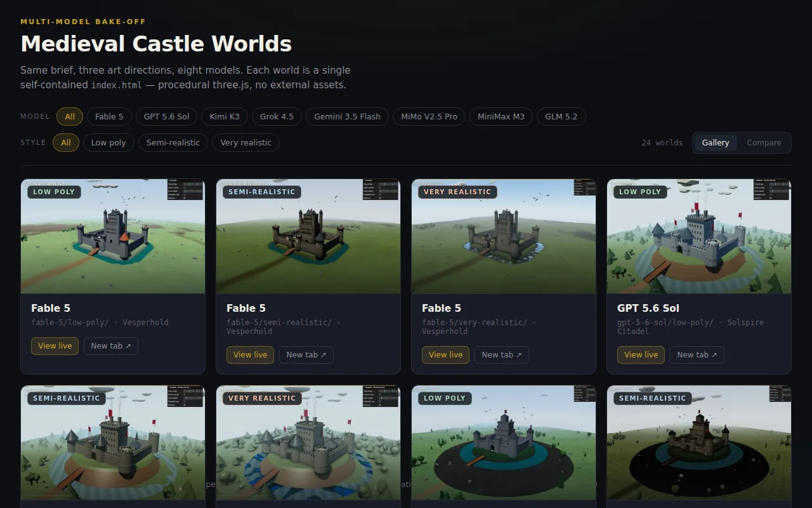Click fable-5/semi-realistic/ path text

point(279,322)
